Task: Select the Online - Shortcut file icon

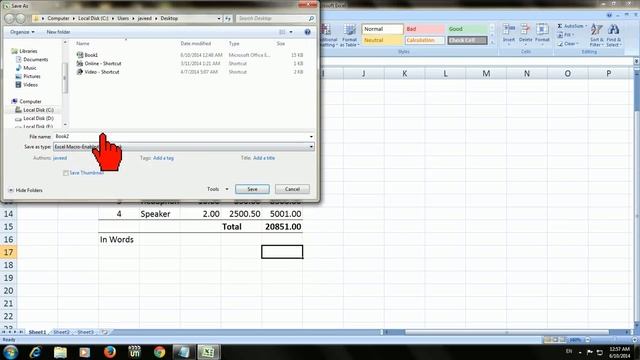Action: 80,63
